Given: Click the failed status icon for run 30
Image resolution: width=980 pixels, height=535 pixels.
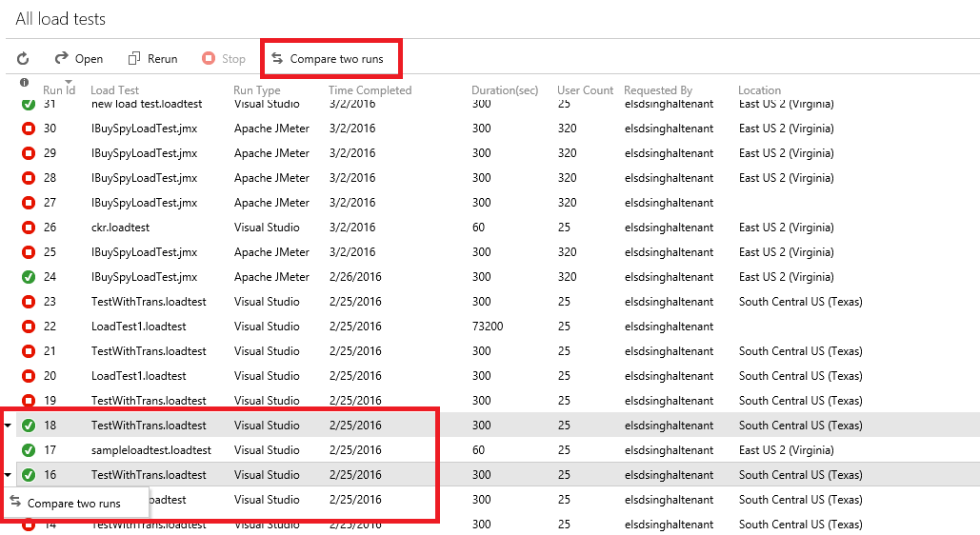Looking at the screenshot, I should (29, 129).
